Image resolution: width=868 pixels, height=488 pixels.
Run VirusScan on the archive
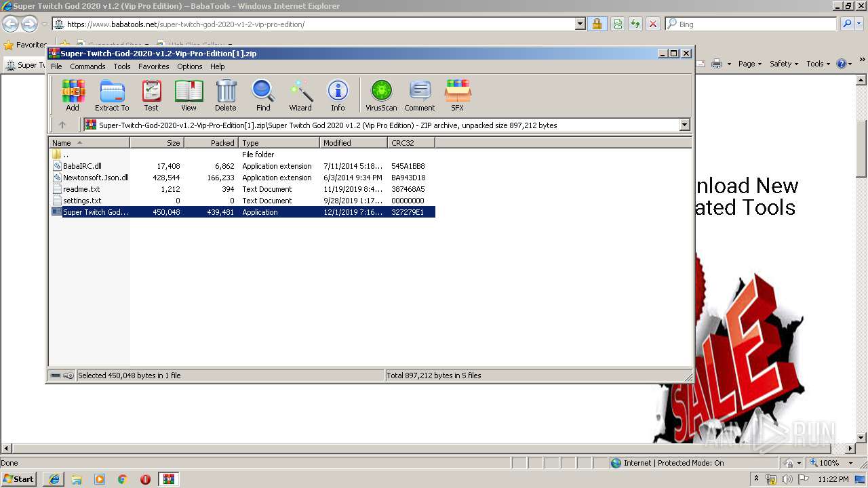point(381,95)
